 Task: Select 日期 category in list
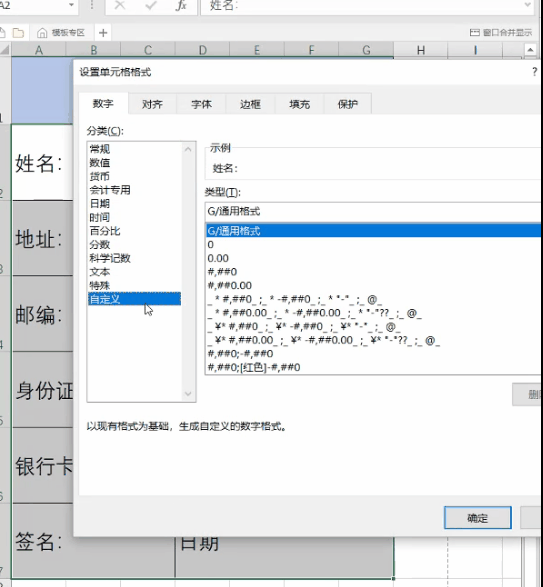tap(134, 204)
